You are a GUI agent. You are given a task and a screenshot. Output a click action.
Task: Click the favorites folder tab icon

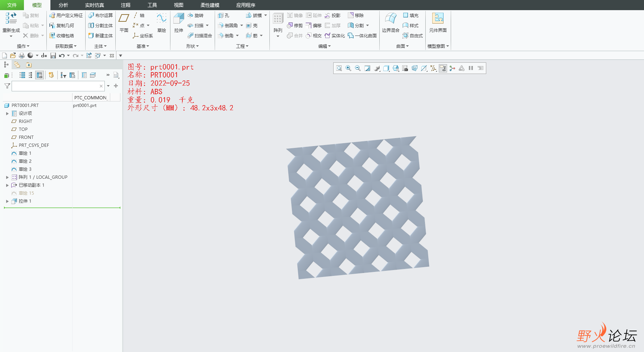[29, 65]
